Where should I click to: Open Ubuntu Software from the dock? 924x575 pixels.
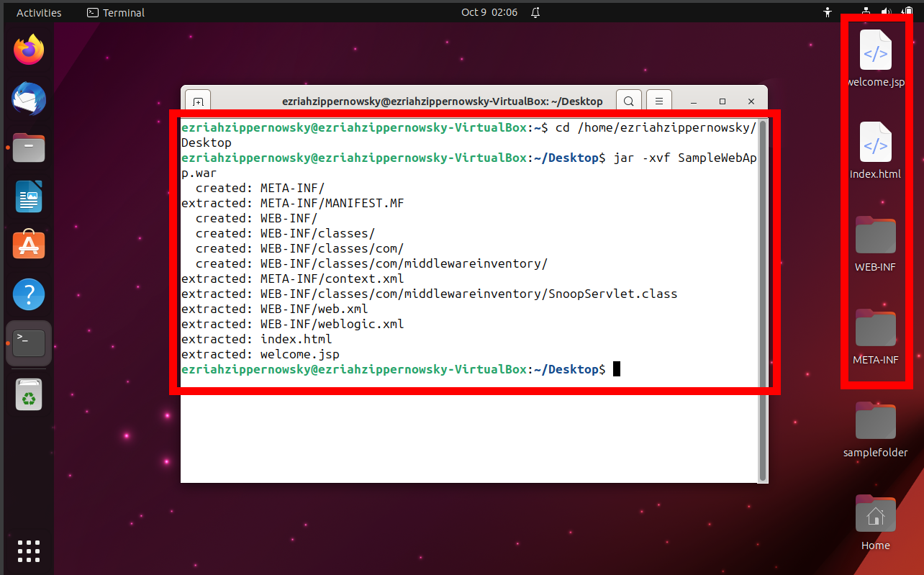point(28,245)
